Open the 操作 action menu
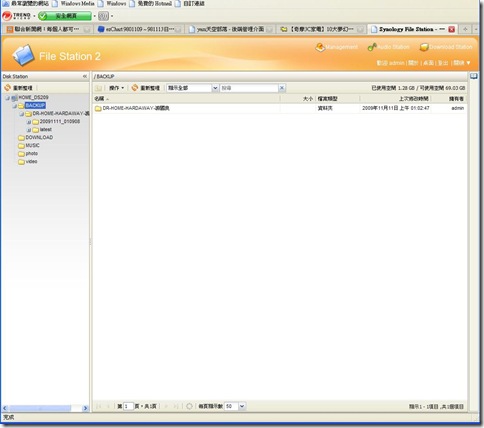This screenshot has width=484, height=428. click(116, 88)
